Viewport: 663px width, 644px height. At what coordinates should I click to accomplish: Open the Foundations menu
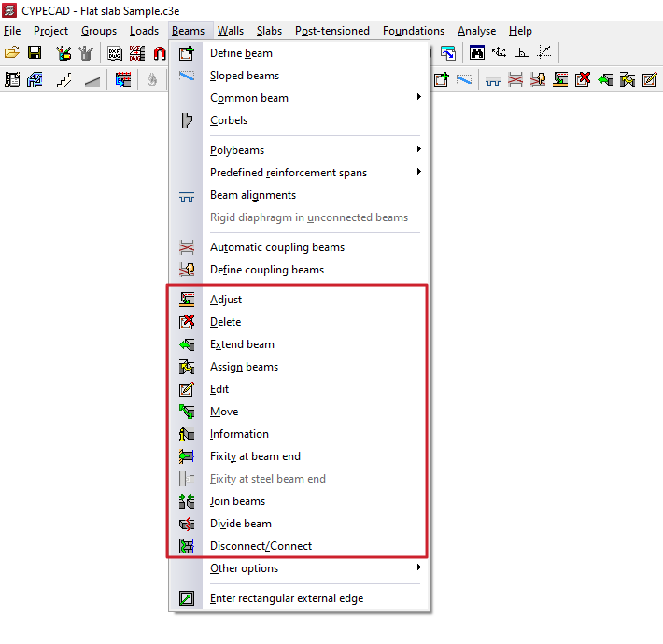[x=414, y=31]
